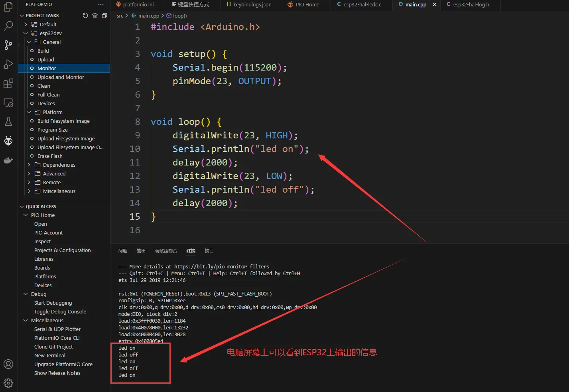
Task: Click the layers icon in Project Tasks header
Action: coord(95,16)
